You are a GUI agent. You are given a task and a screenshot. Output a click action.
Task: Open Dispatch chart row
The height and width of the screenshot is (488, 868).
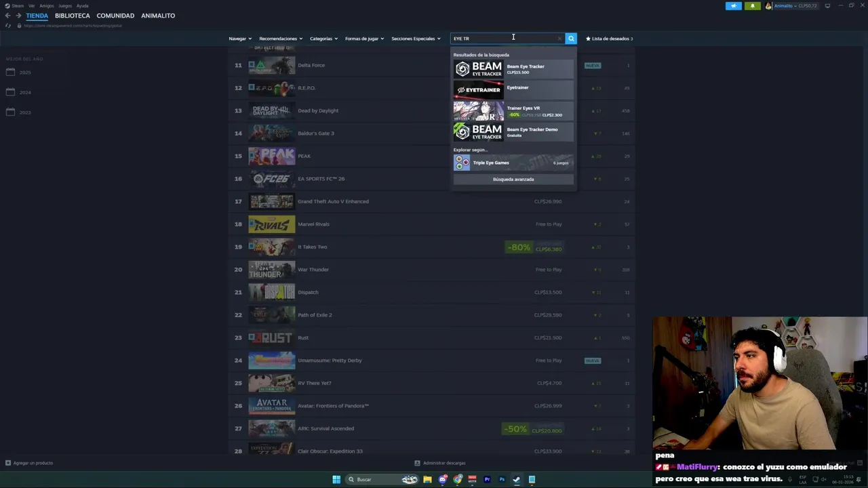pos(431,292)
